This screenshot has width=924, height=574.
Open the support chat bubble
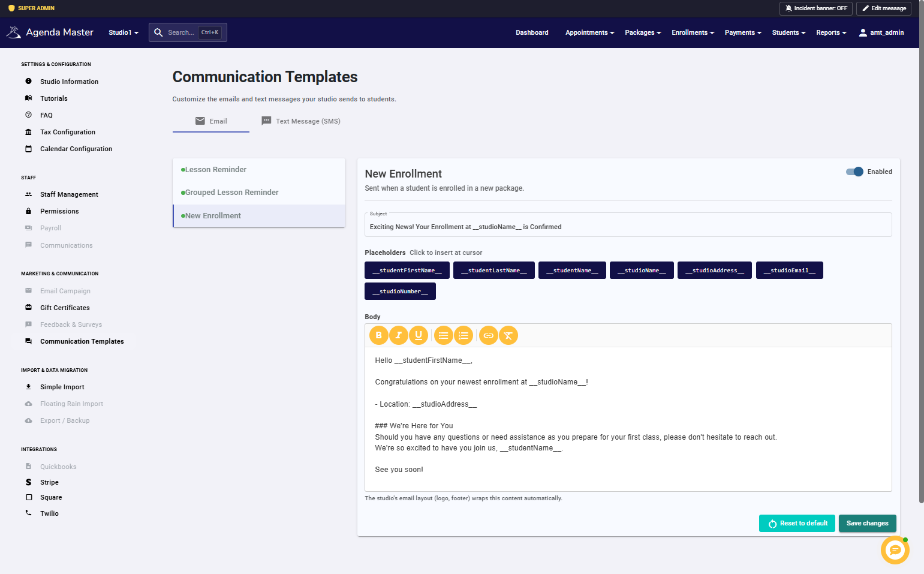point(895,549)
